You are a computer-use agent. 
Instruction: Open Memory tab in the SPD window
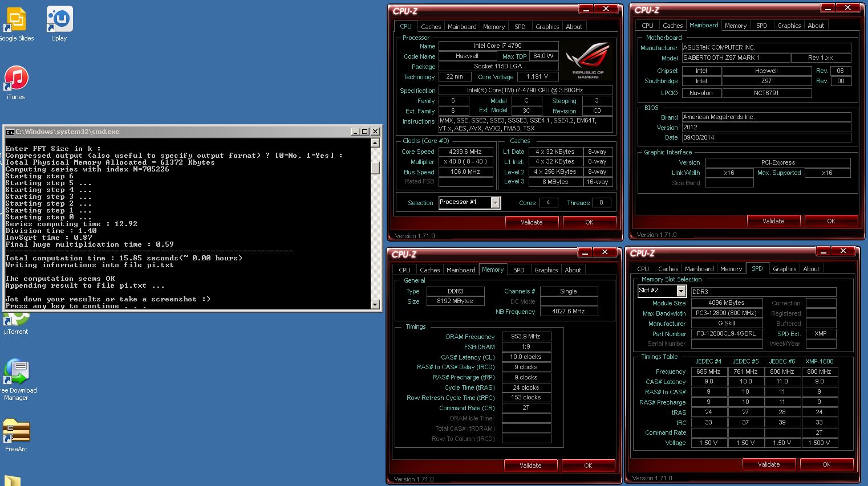731,269
